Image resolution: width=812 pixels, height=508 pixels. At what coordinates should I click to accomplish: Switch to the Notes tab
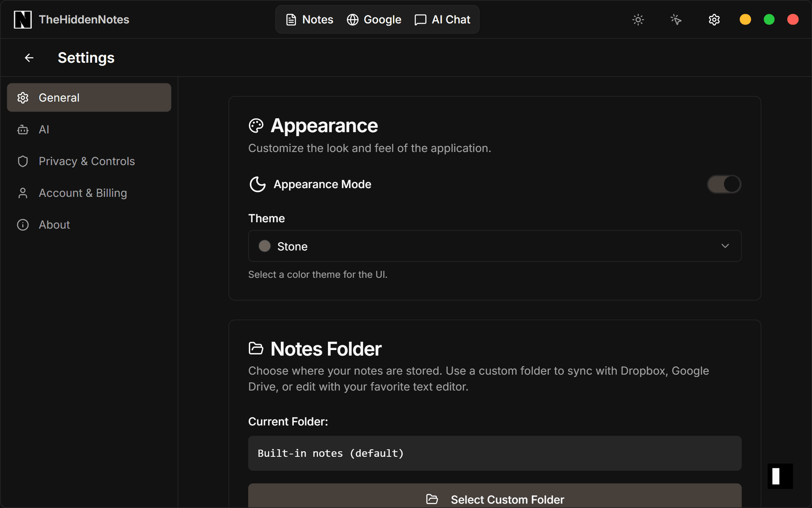tap(310, 19)
